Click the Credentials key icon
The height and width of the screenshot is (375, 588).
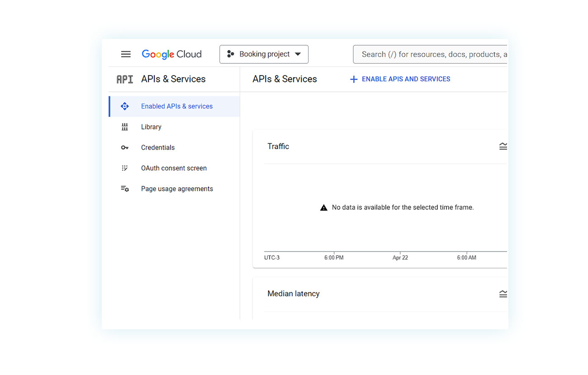coord(125,147)
